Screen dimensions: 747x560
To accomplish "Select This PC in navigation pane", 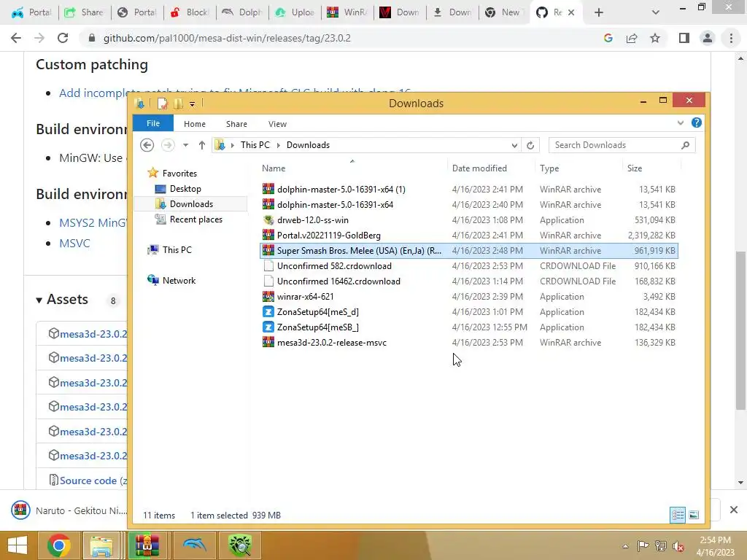I will point(177,250).
